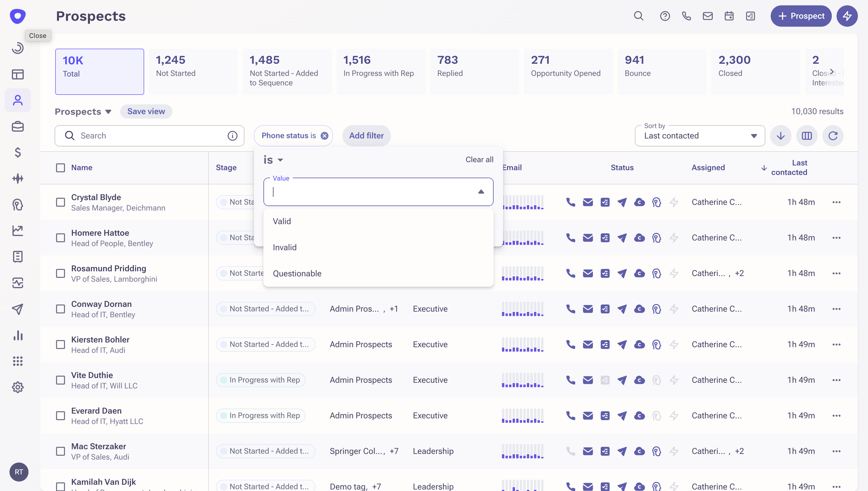The image size is (868, 491).
Task: Click Clear all in filter popup
Action: click(x=479, y=160)
